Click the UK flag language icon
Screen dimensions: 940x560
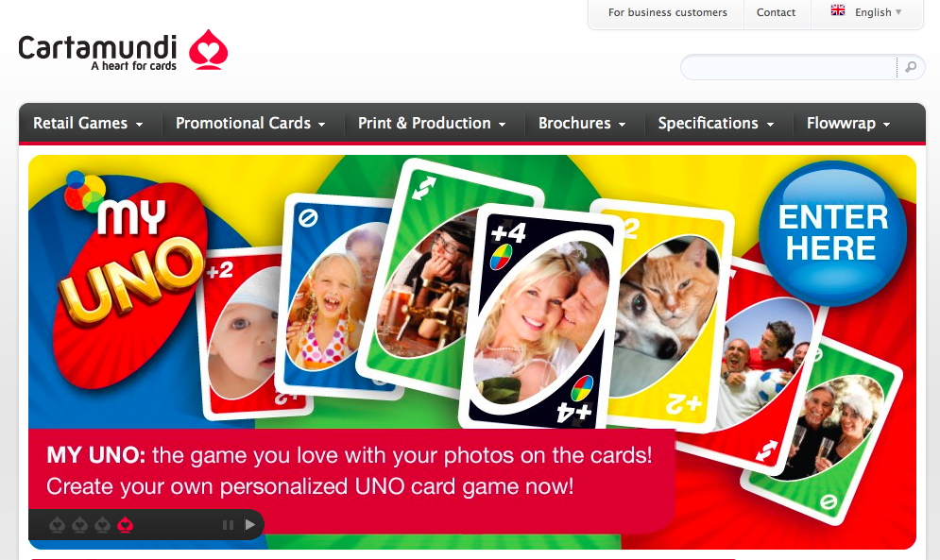click(x=837, y=10)
